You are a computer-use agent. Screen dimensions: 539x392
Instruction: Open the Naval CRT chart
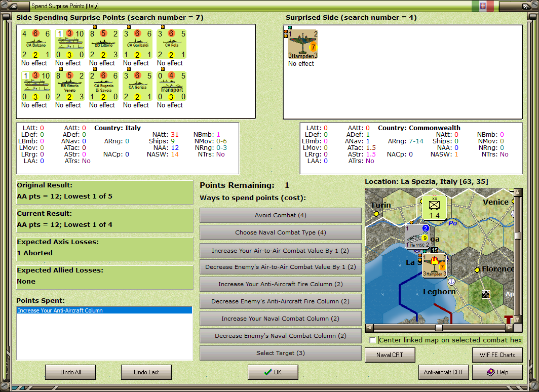tap(390, 355)
